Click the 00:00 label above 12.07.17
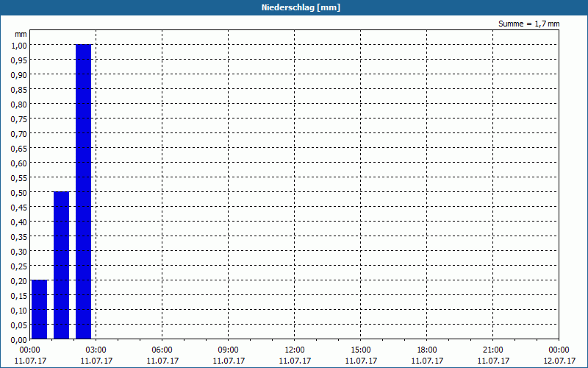Screen dimensions: 588x368 [559, 350]
